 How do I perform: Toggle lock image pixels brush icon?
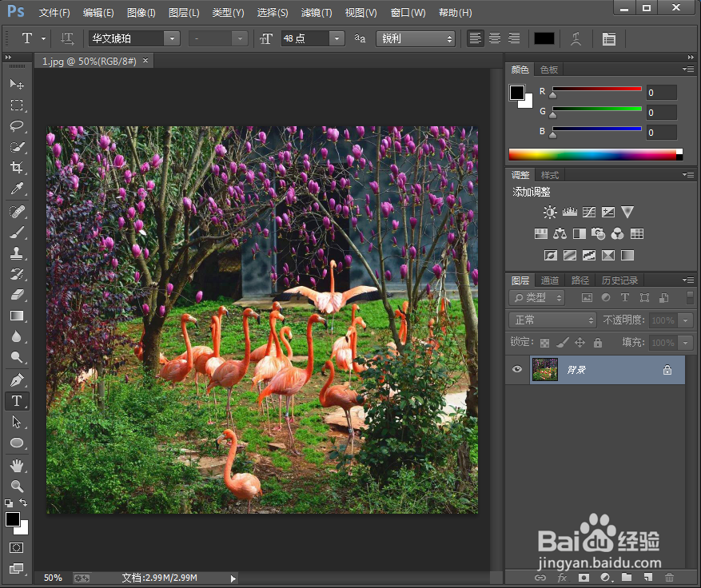563,343
